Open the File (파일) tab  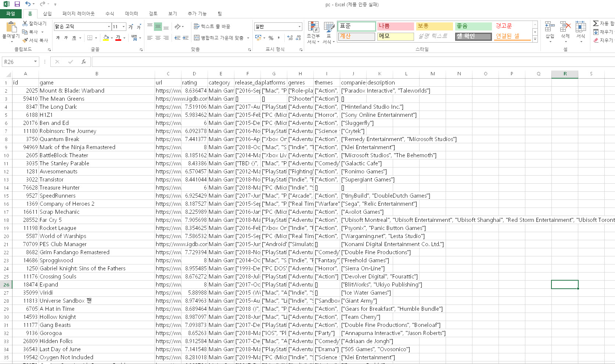point(11,14)
